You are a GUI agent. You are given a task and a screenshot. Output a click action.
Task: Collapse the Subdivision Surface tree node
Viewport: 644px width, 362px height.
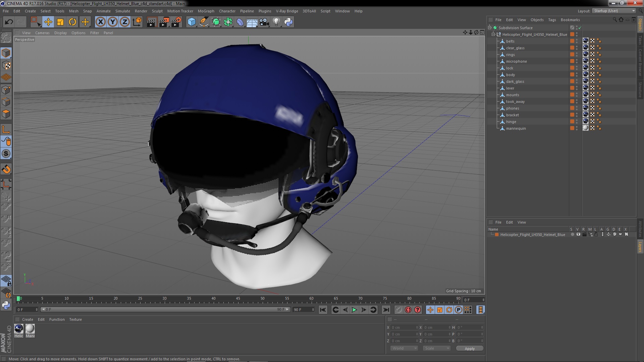pyautogui.click(x=490, y=28)
